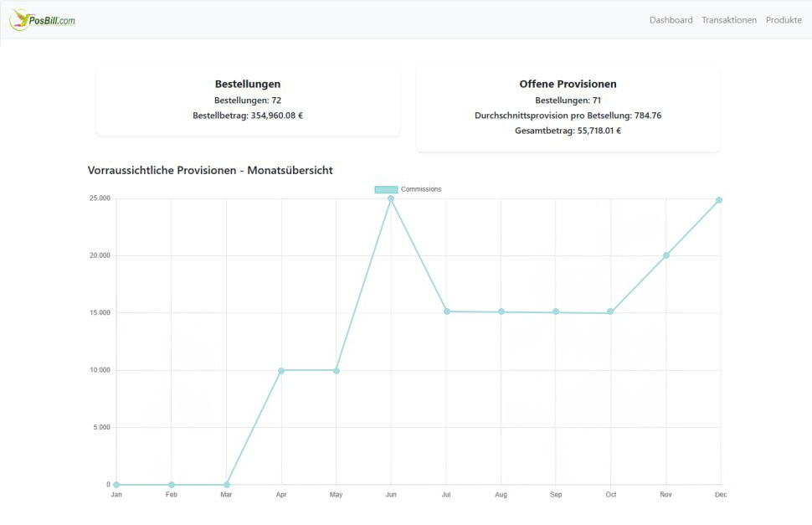Viewport: 812px width, 525px height.
Task: Click the Gesamtbetrag 55,718.01 € text
Action: 568,131
